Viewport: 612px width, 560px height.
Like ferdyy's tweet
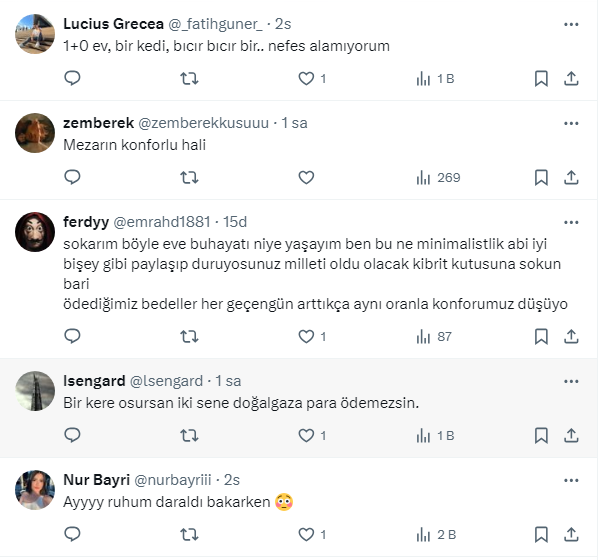307,337
